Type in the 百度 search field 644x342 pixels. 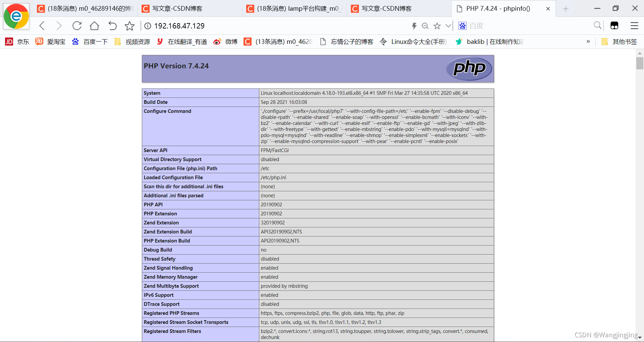pyautogui.click(x=530, y=26)
